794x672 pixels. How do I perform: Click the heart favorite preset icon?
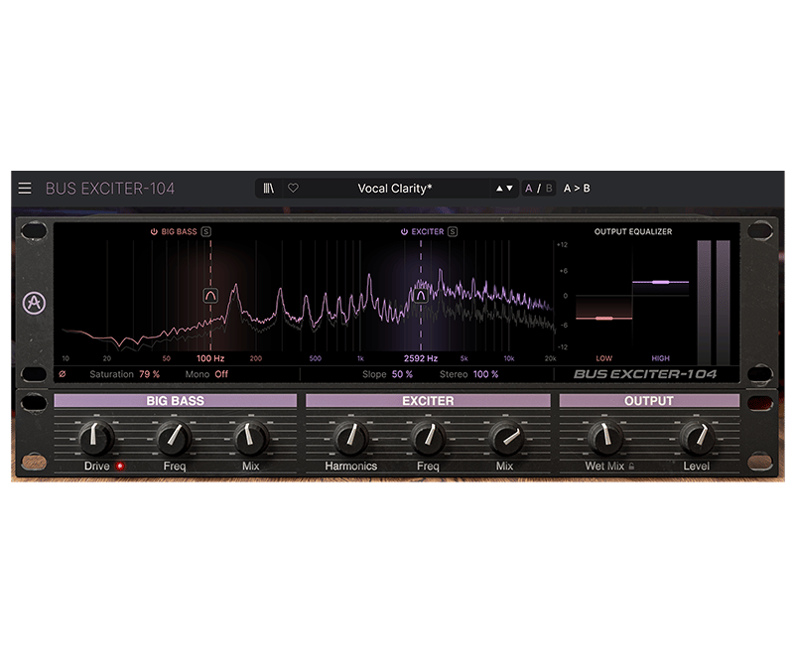293,188
